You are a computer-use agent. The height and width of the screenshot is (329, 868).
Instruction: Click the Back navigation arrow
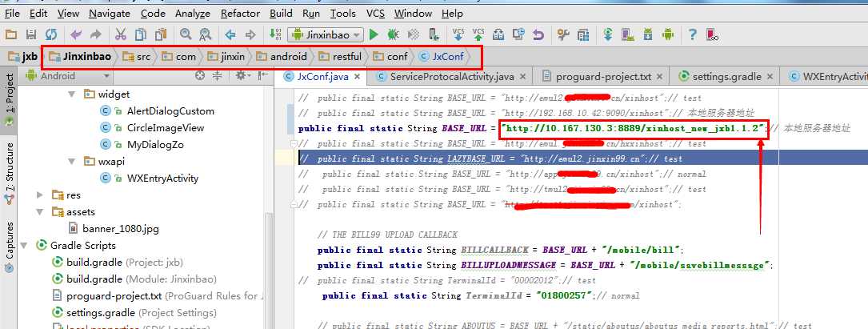pos(230,34)
